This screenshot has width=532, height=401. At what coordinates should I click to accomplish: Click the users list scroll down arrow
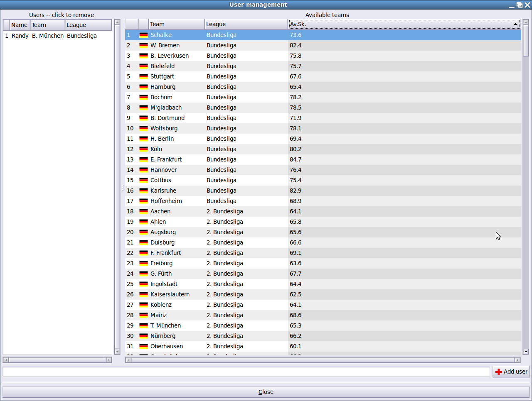(117, 352)
